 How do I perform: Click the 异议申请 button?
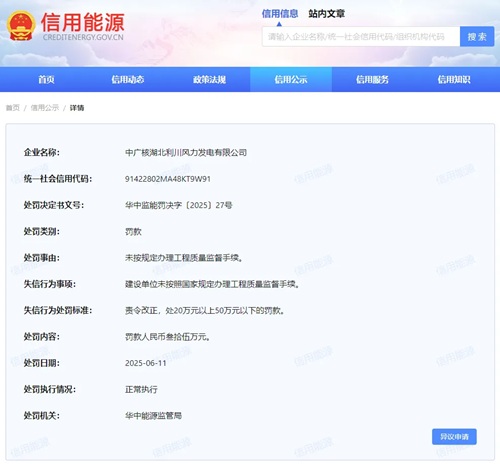click(x=454, y=437)
